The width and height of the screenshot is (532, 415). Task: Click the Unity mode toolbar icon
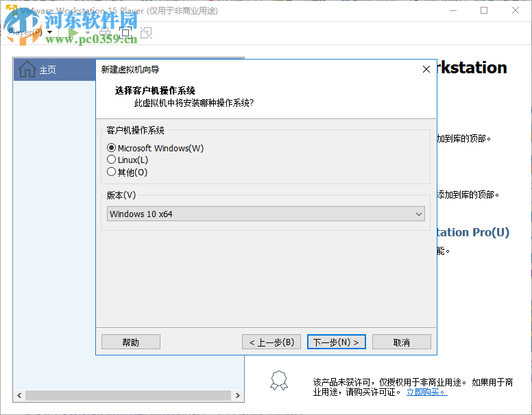(x=146, y=33)
